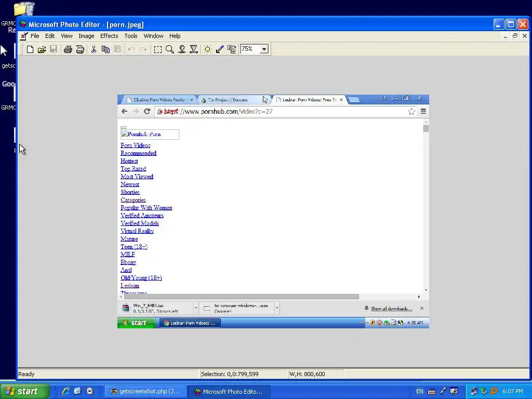Open the Help menu
532x399 pixels.
(x=175, y=36)
